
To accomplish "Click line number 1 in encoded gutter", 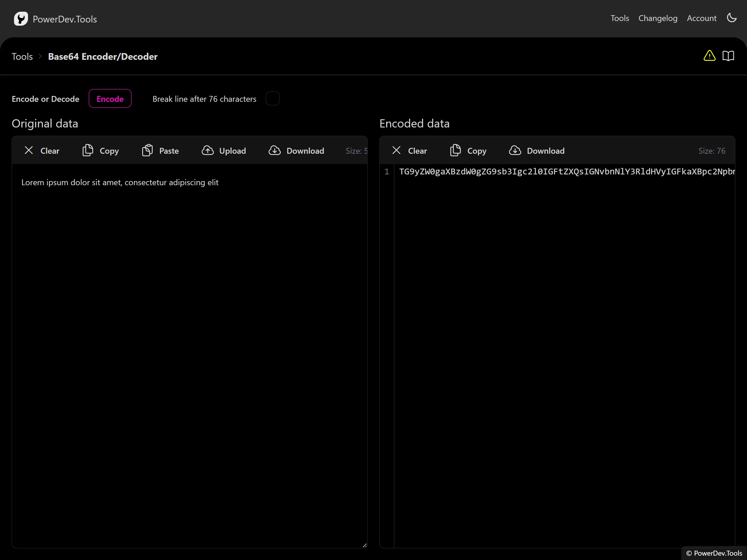I will (387, 171).
